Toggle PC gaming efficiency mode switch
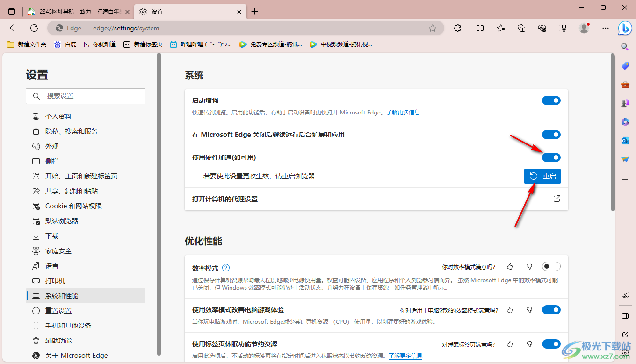636x364 pixels. pyautogui.click(x=551, y=310)
